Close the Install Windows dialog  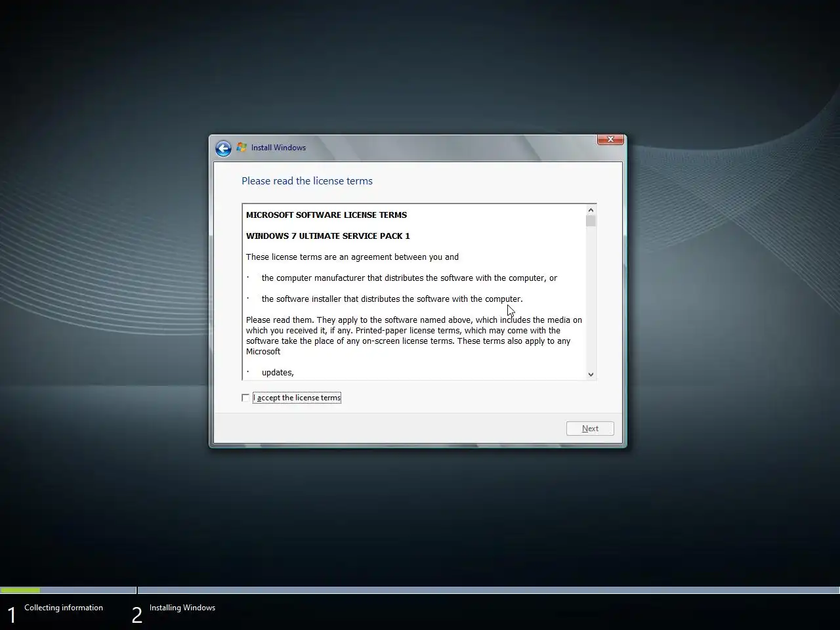[x=610, y=139]
